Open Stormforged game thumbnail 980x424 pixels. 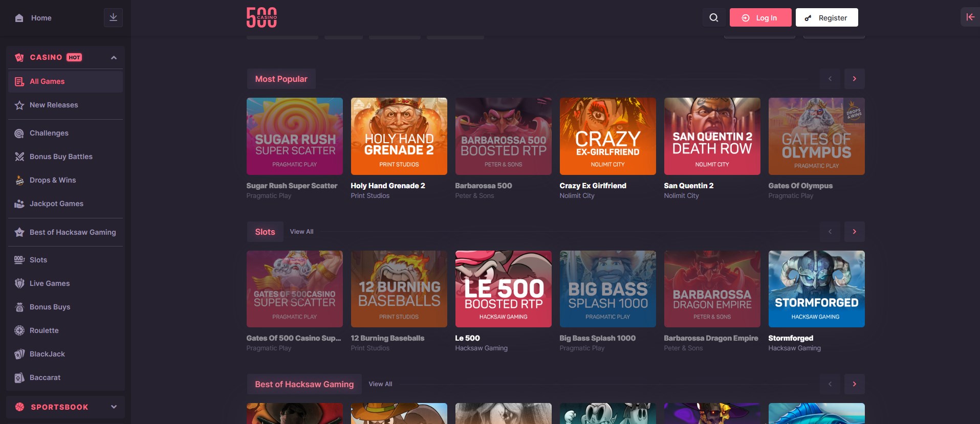pos(817,289)
